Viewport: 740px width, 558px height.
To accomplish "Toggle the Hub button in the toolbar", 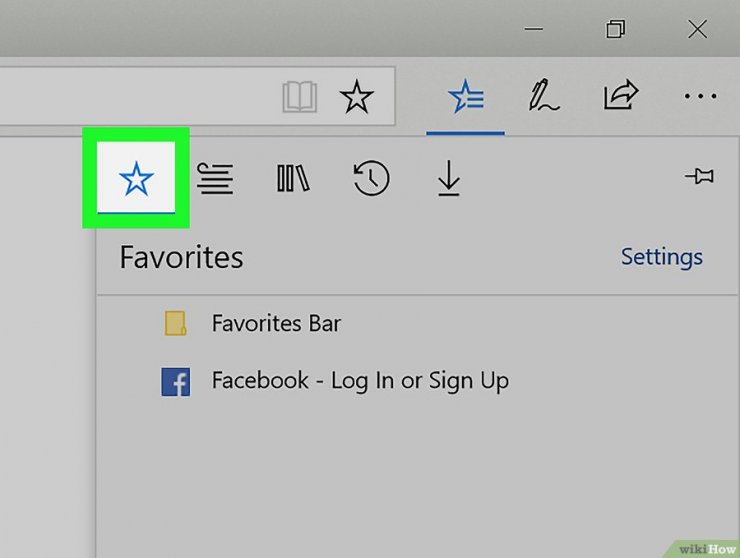I will click(x=465, y=97).
